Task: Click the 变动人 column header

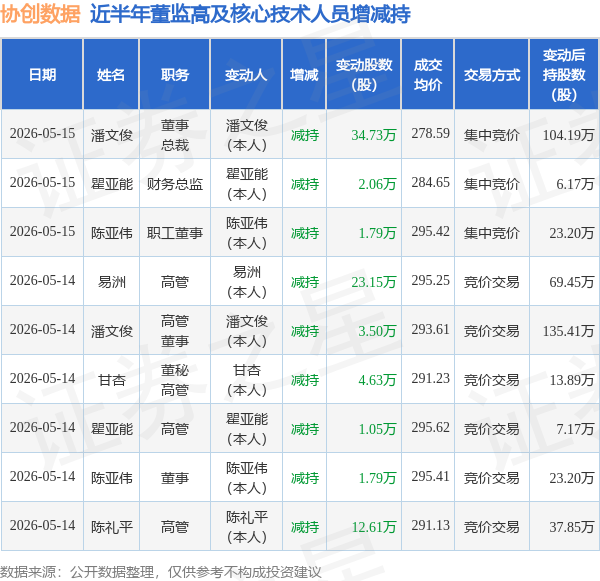Action: (x=246, y=74)
